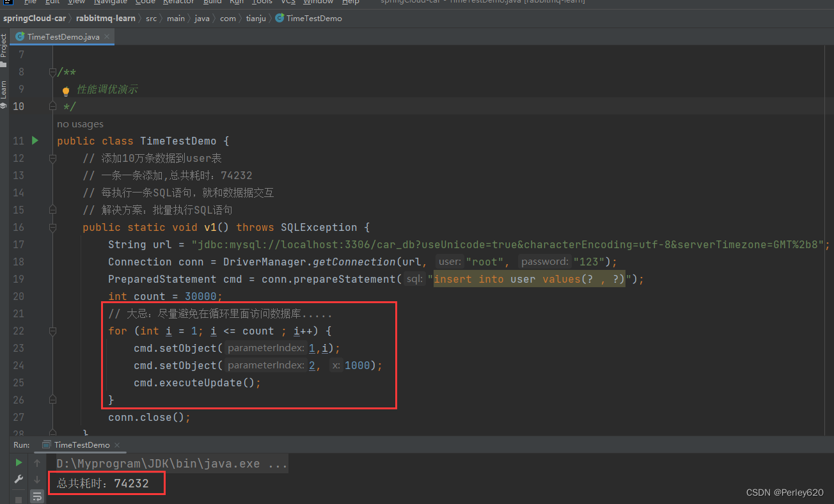The width and height of the screenshot is (834, 504).
Task: Click the rabbitmq-learn breadcrumb
Action: 106,18
